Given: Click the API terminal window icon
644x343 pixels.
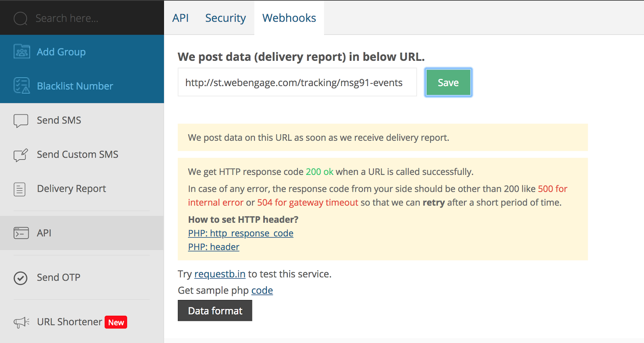Looking at the screenshot, I should 21,233.
